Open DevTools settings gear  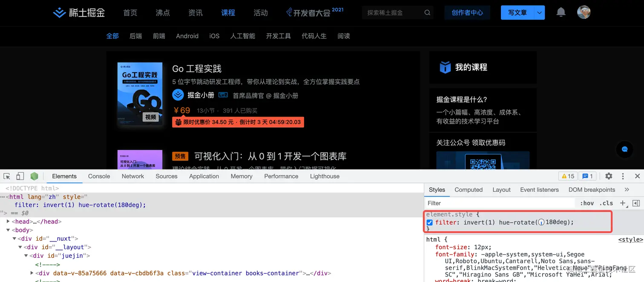coord(609,176)
